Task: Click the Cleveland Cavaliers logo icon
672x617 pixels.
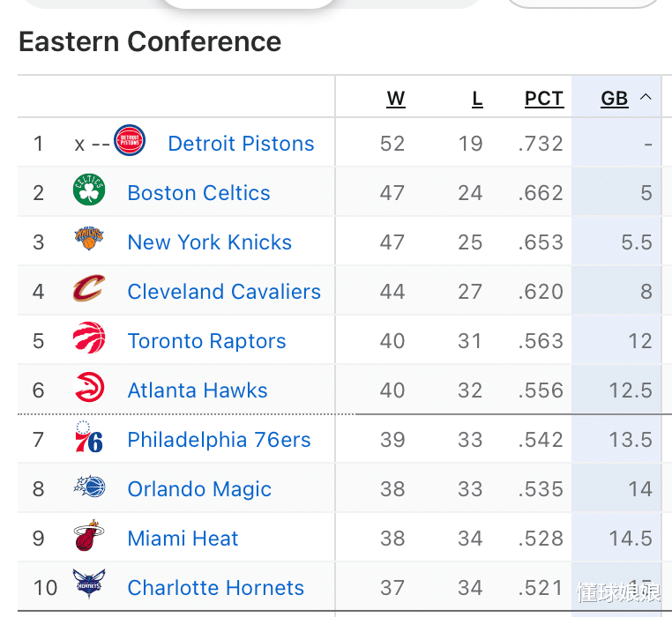Action: [89, 289]
